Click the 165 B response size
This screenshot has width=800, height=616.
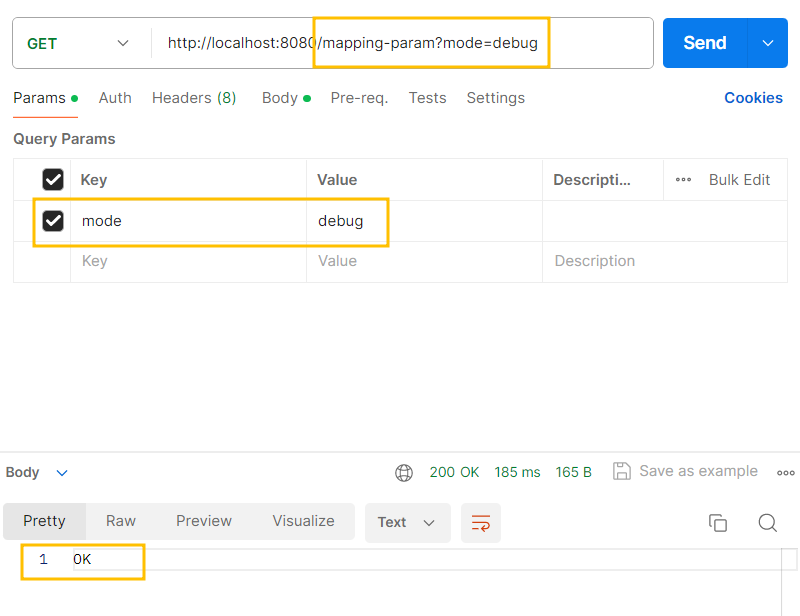(573, 472)
